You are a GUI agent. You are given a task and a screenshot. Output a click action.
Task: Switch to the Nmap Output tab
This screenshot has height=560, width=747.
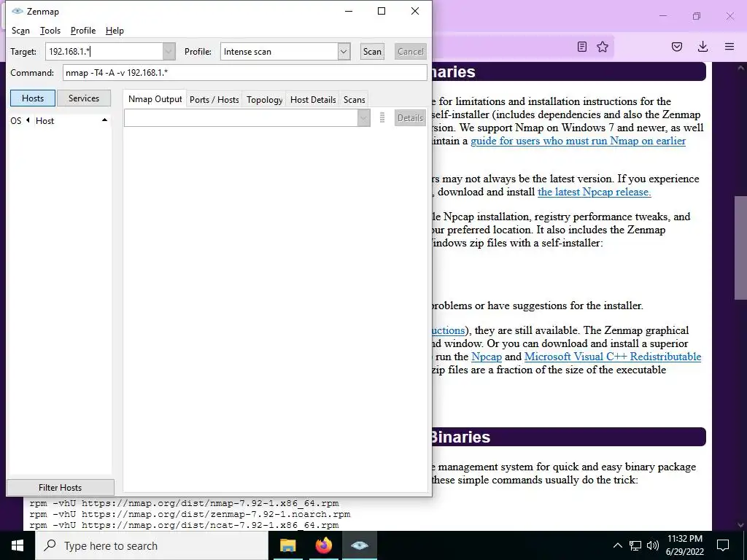155,99
